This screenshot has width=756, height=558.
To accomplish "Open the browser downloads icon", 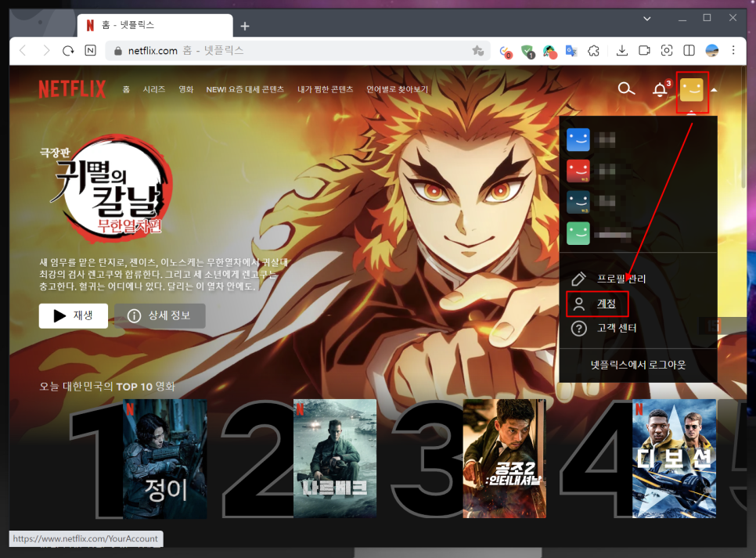I will 622,50.
